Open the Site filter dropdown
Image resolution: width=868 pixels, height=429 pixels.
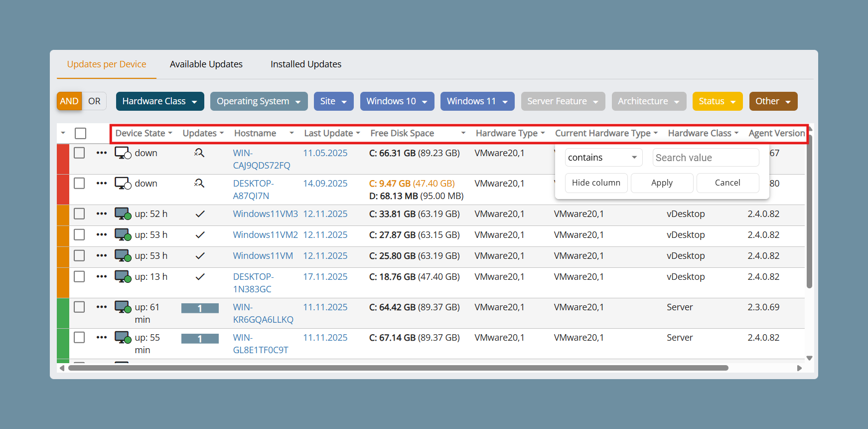(334, 101)
